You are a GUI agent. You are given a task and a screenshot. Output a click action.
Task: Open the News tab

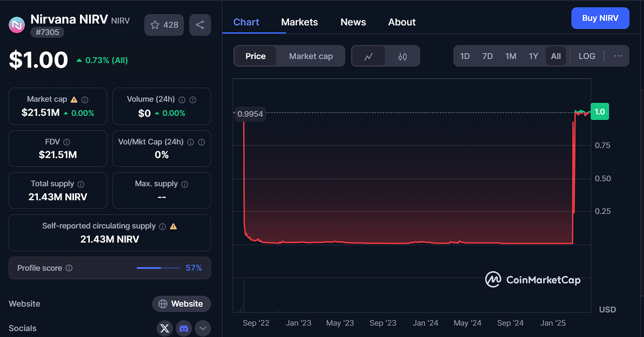(353, 22)
